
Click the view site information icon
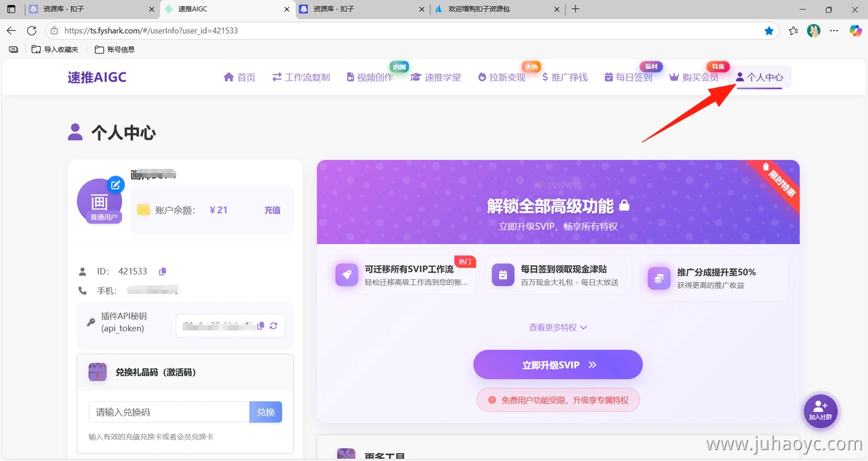(54, 31)
